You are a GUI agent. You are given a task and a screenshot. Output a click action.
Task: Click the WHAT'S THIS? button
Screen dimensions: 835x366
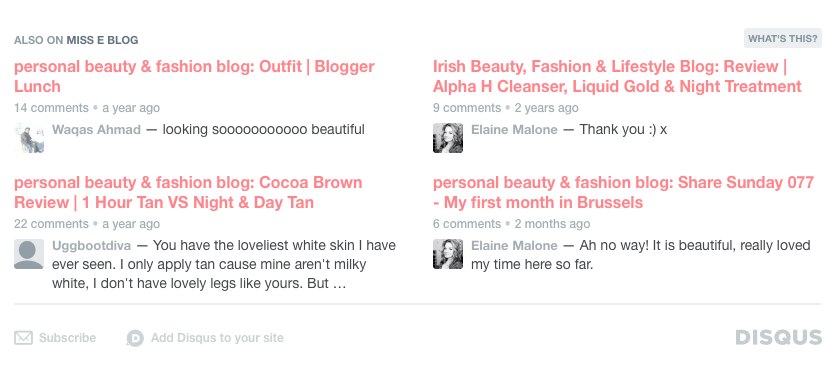click(x=783, y=38)
